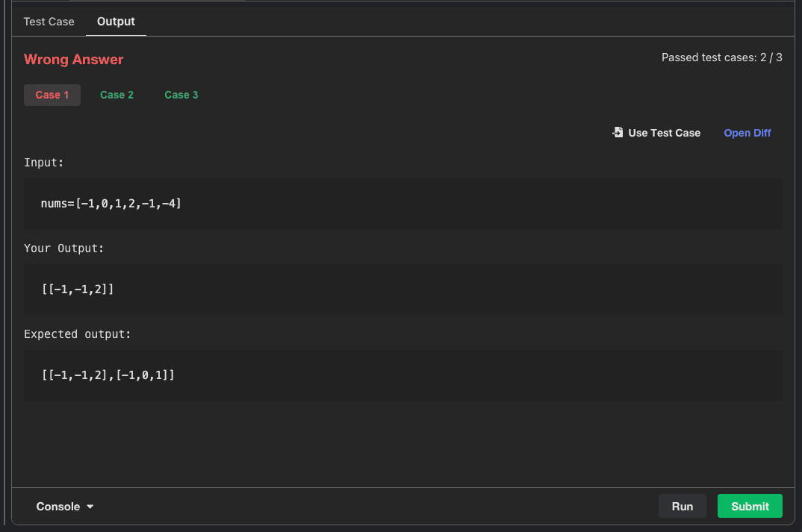This screenshot has width=802, height=532.
Task: Run the code with the Run button
Action: tap(682, 506)
